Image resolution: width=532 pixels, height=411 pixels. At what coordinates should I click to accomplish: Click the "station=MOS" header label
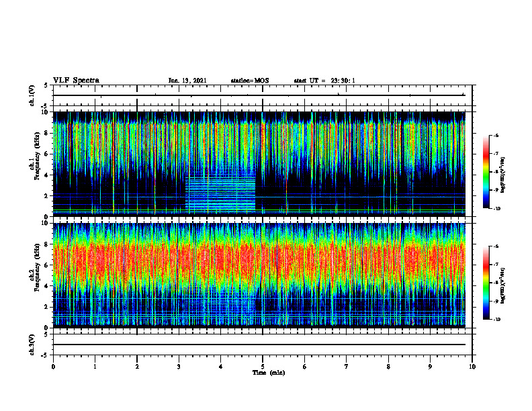pyautogui.click(x=250, y=81)
